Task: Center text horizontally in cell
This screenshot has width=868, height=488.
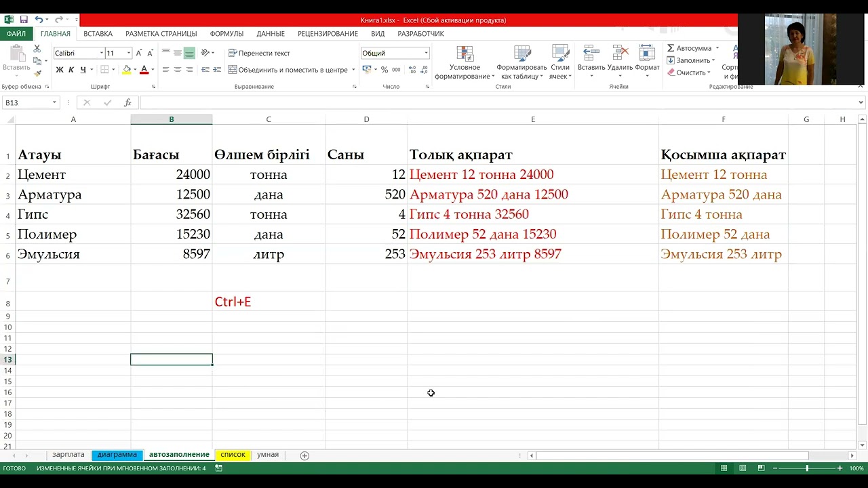Action: coord(178,70)
